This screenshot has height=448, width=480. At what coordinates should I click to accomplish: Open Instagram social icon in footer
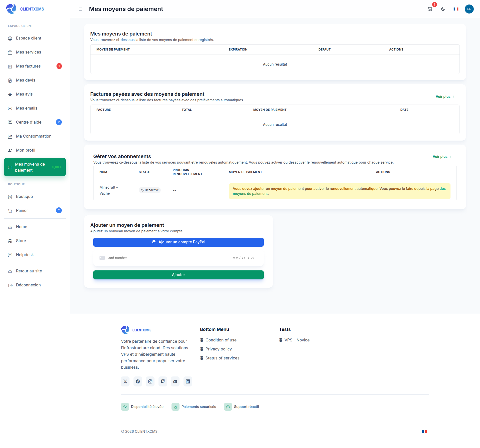click(150, 381)
